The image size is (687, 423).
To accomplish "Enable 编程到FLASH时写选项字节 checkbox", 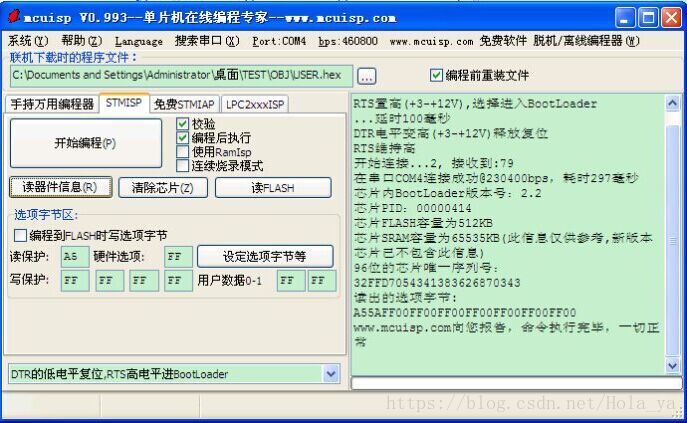I will tap(20, 235).
